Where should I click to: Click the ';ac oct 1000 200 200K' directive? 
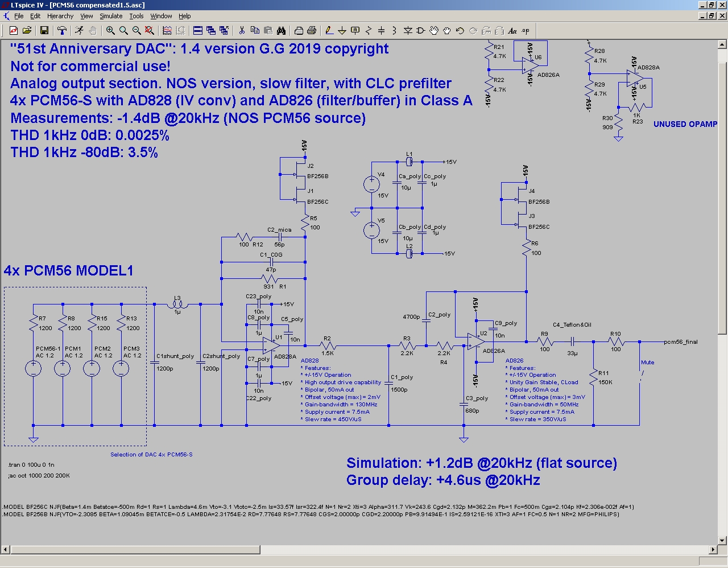pyautogui.click(x=39, y=475)
